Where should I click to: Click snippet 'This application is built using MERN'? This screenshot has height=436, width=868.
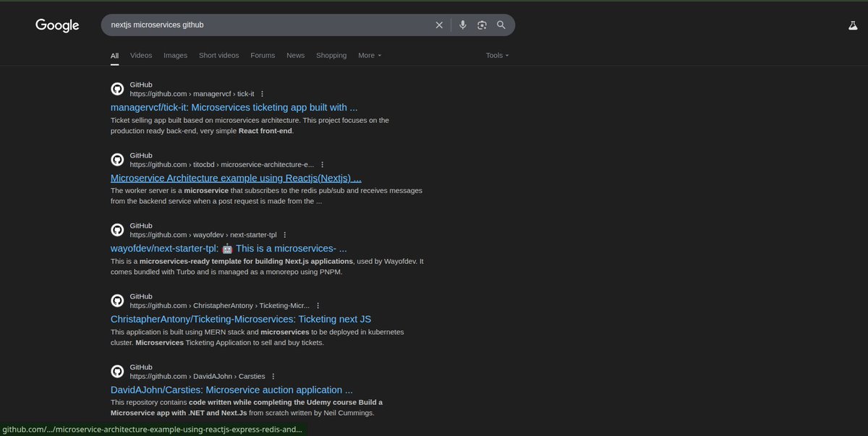(258, 337)
